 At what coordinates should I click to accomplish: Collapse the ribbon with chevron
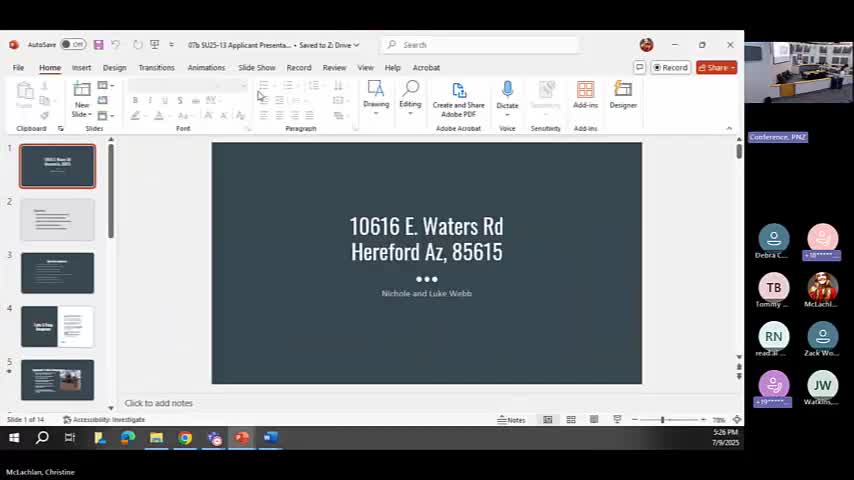[729, 129]
